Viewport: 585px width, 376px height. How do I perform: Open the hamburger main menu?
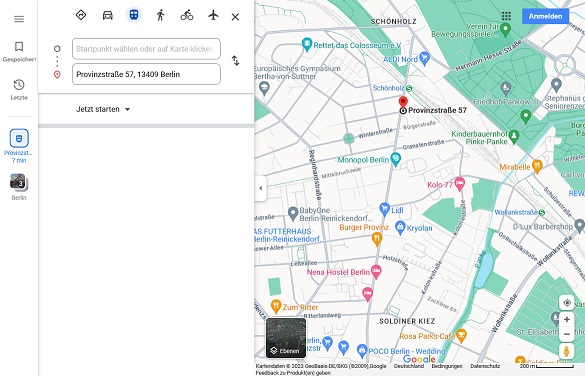(x=19, y=19)
